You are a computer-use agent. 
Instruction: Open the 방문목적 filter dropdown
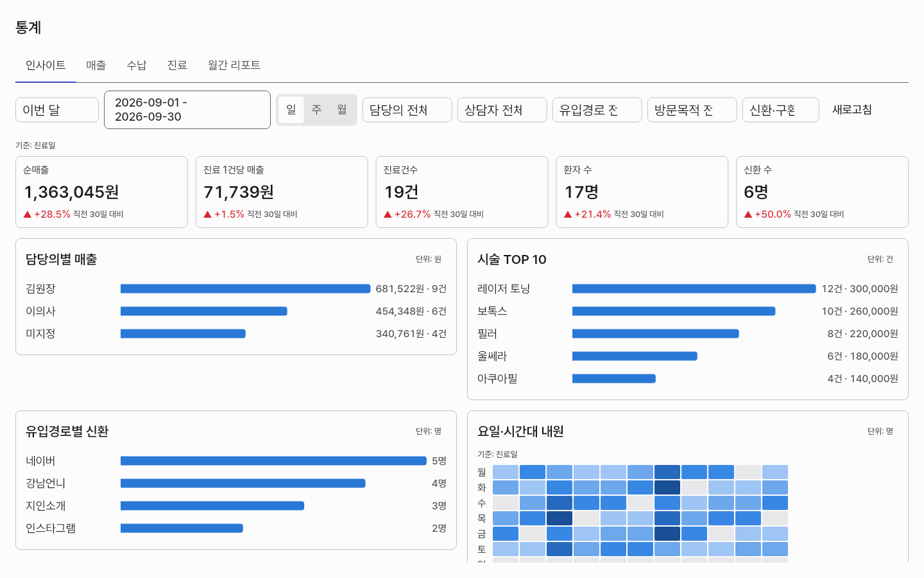(692, 110)
